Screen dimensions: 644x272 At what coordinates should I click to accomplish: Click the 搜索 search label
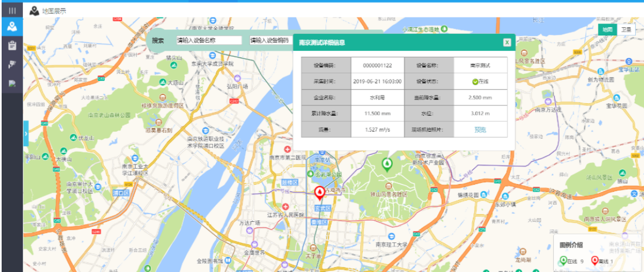(158, 40)
